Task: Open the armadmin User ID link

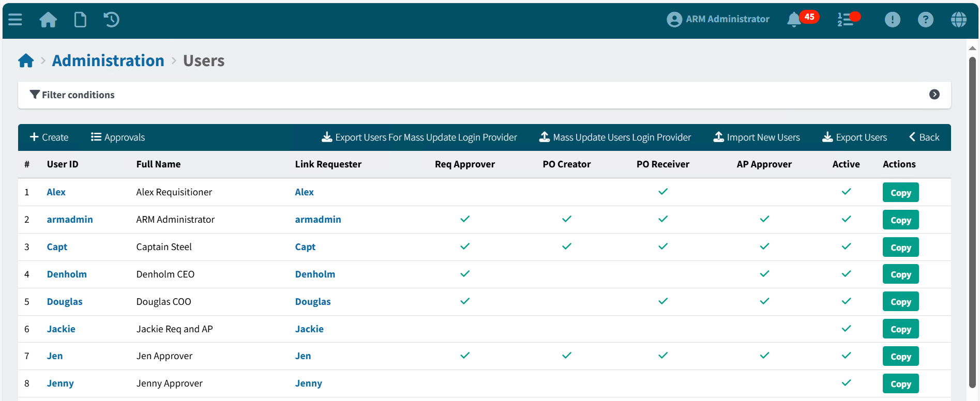Action: click(x=70, y=220)
